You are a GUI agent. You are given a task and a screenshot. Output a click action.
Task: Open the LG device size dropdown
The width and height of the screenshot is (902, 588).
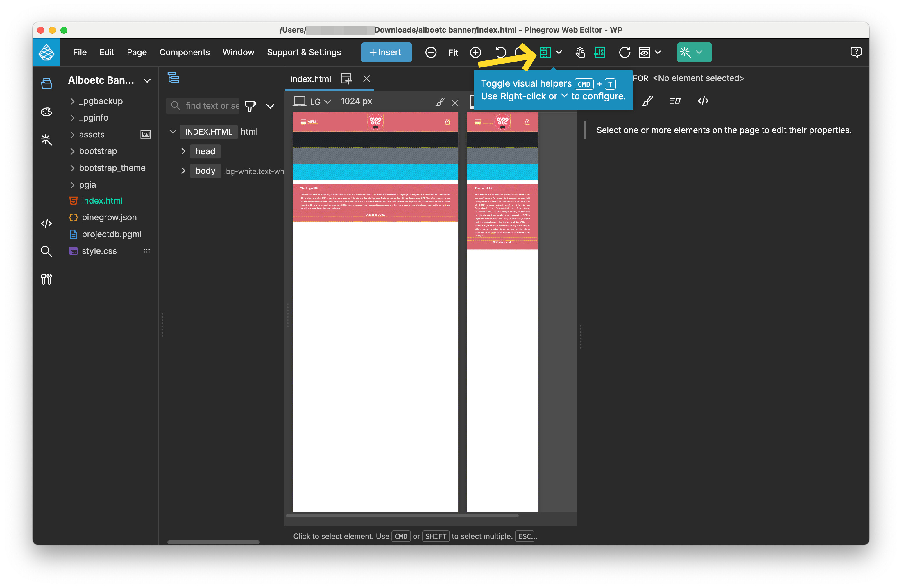click(x=320, y=102)
